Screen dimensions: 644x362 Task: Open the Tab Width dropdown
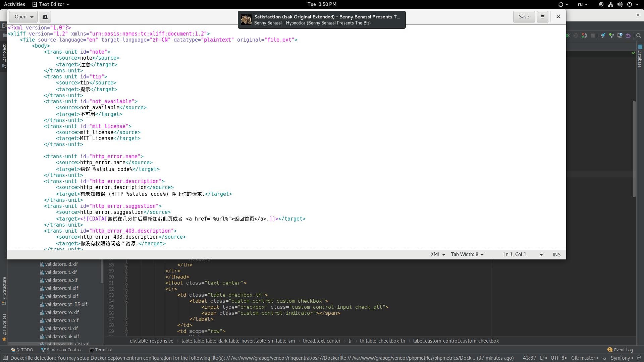point(467,254)
